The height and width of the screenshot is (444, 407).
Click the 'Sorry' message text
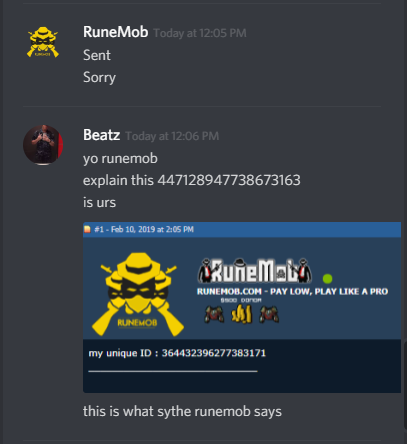(99, 77)
